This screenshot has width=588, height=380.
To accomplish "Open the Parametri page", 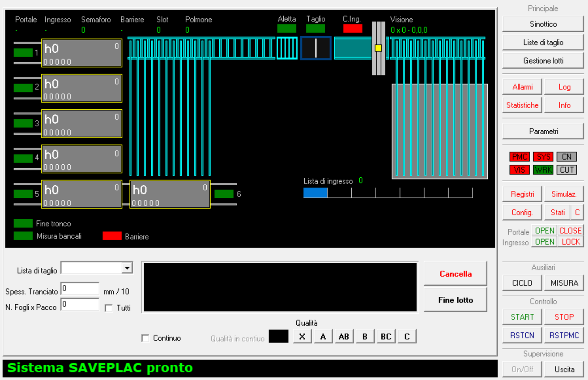I will (x=543, y=131).
